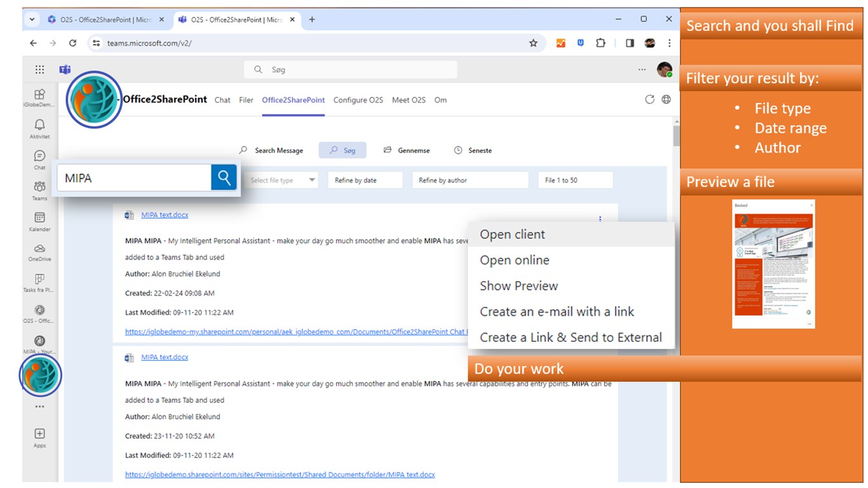Select Create a Link & Send to External

tap(571, 337)
